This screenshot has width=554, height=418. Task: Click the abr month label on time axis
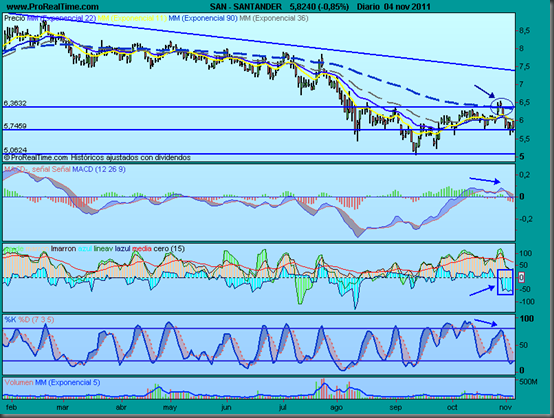121,407
